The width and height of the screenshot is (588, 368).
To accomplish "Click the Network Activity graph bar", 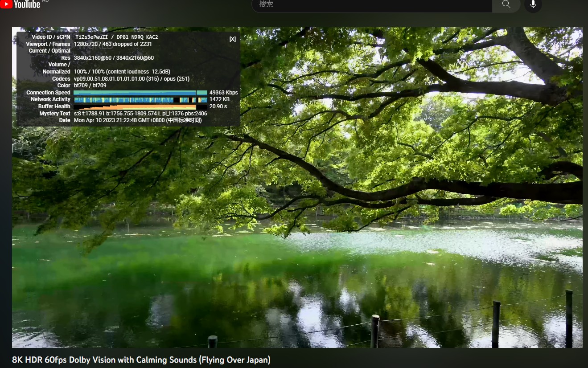I will (x=140, y=100).
